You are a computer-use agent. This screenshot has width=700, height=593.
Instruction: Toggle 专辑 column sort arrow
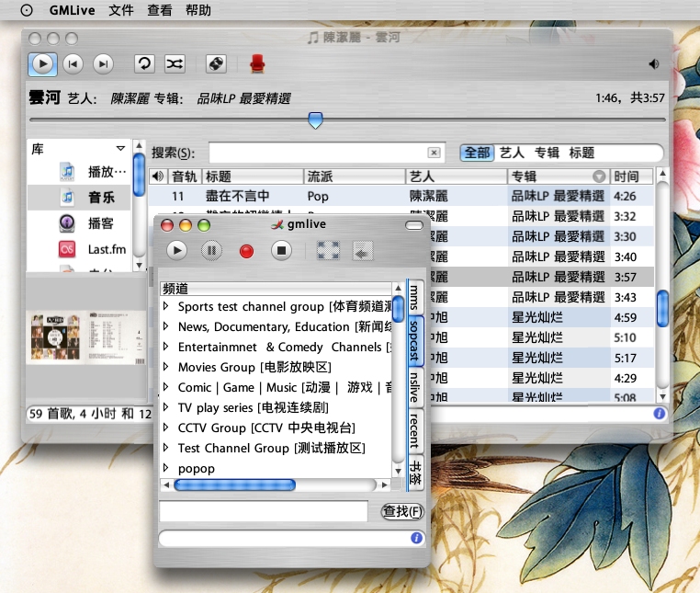(x=599, y=177)
